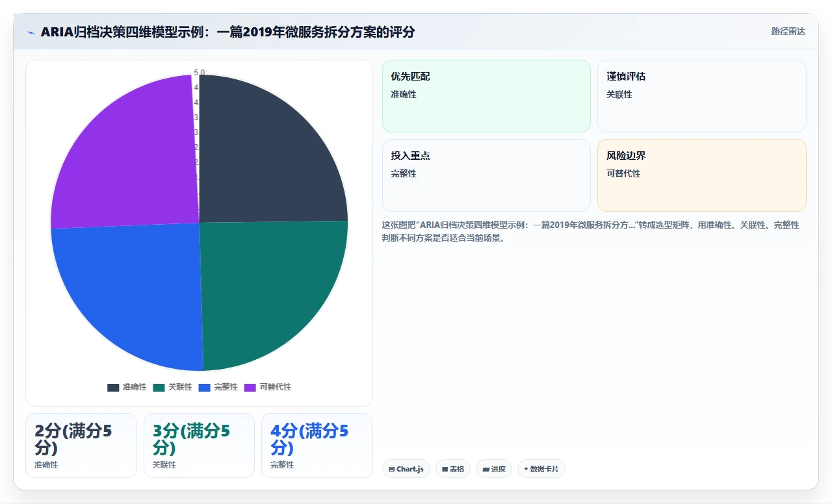832x504 pixels.
Task: Click the description paragraph starting 这张图把
Action: pyautogui.click(x=591, y=231)
